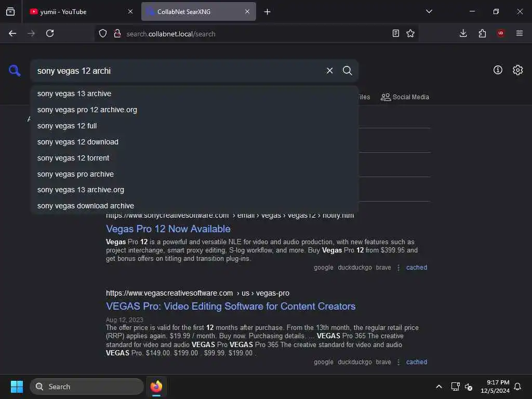Open 'VEGAS Pro: Video Editing Software' result
The width and height of the screenshot is (532, 399).
[x=231, y=307]
